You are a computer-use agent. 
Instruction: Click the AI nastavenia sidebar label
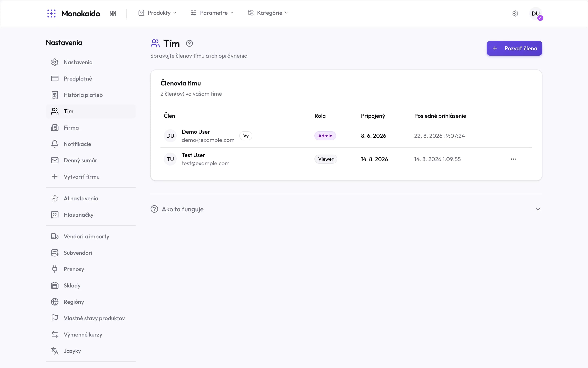pos(81,198)
